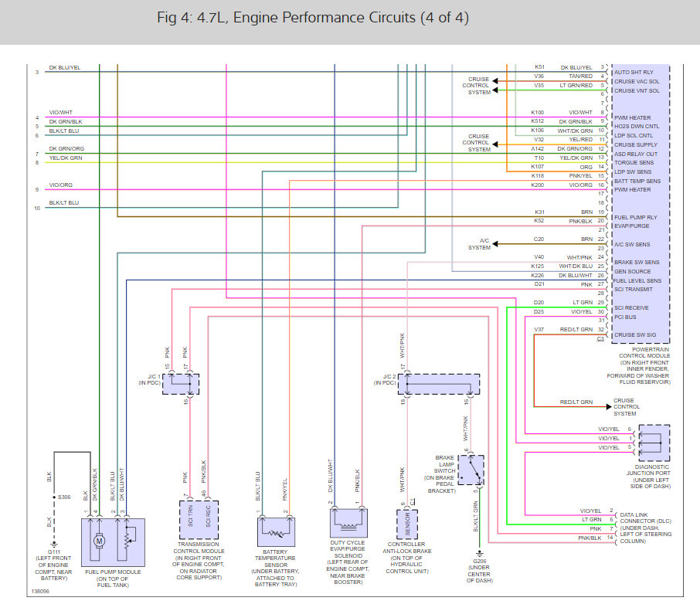
Task: Select the 'CRUISE SUPPLY' label
Action: click(636, 145)
